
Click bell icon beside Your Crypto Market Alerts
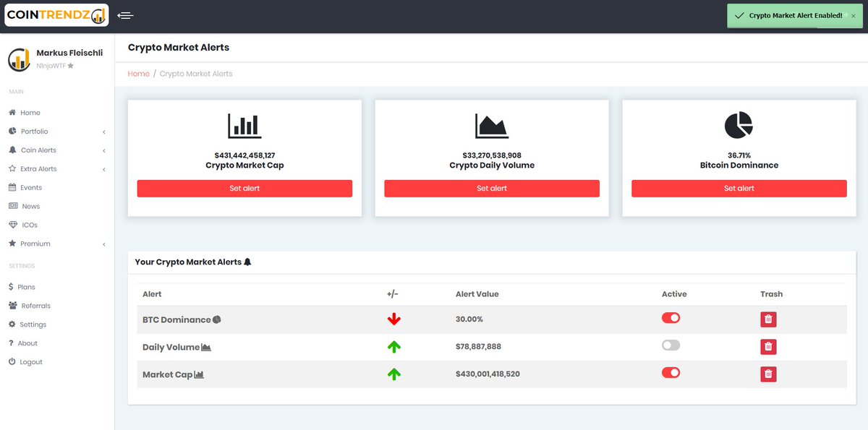pyautogui.click(x=247, y=262)
